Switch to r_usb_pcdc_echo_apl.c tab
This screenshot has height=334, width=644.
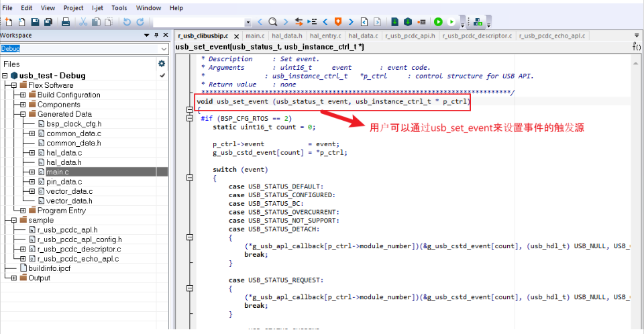pos(552,36)
